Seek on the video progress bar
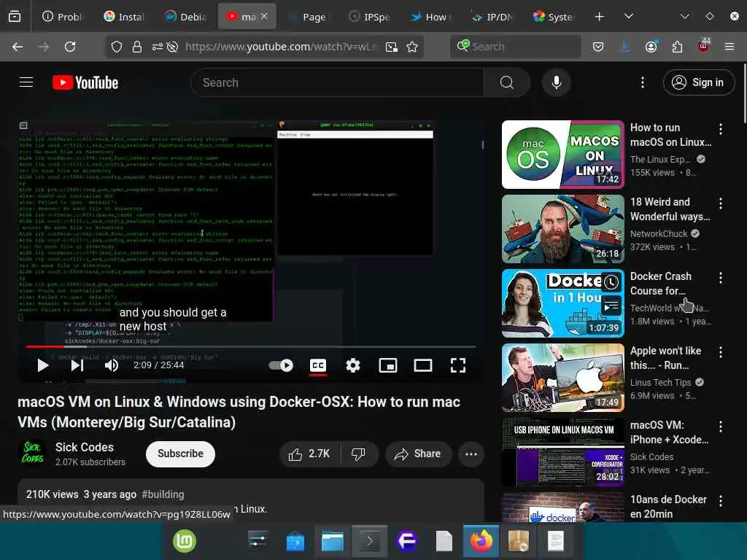The width and height of the screenshot is (747, 560). [x=251, y=346]
